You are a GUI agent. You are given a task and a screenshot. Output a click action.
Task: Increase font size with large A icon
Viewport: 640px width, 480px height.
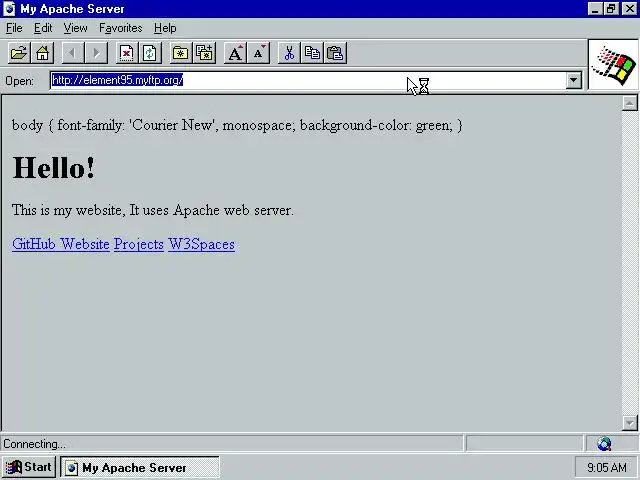tap(235, 53)
